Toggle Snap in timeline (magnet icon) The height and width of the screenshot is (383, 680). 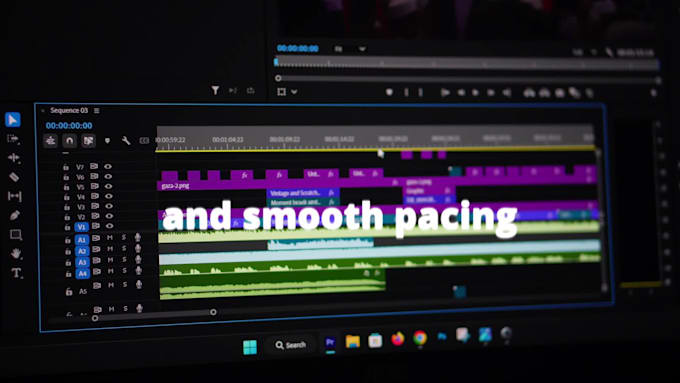(x=69, y=141)
